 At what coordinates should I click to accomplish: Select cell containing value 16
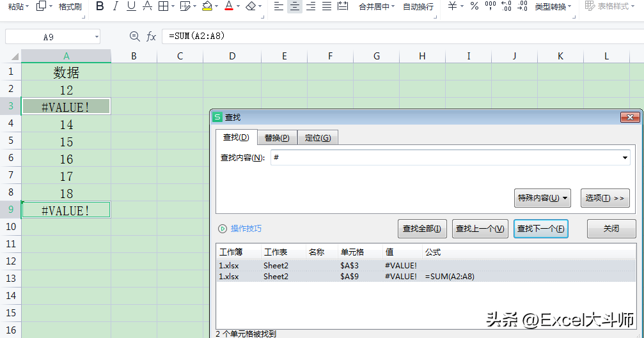point(66,158)
